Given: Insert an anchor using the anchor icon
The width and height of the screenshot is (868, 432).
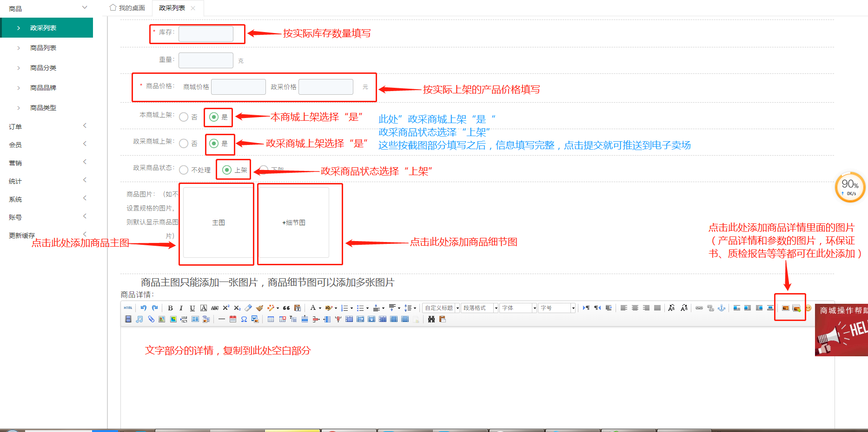Looking at the screenshot, I should tap(722, 308).
